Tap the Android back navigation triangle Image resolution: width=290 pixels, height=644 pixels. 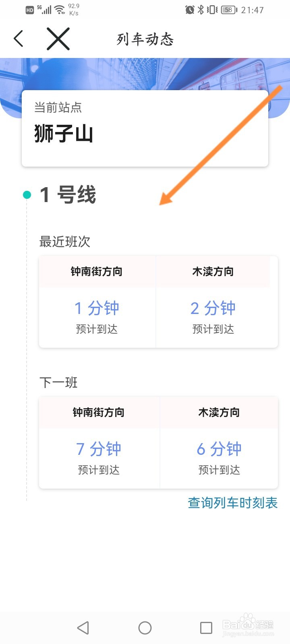click(83, 627)
